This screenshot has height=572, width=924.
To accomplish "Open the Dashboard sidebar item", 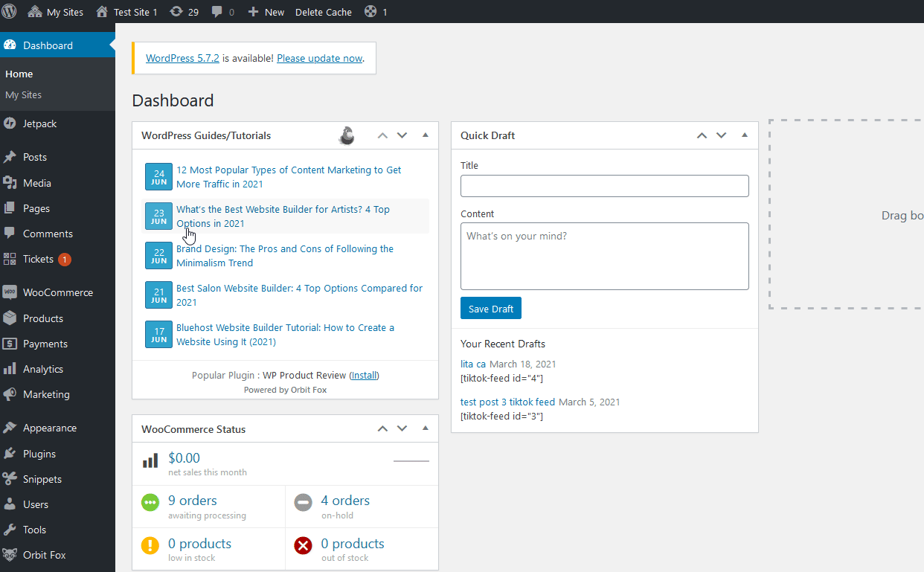I will click(x=57, y=45).
